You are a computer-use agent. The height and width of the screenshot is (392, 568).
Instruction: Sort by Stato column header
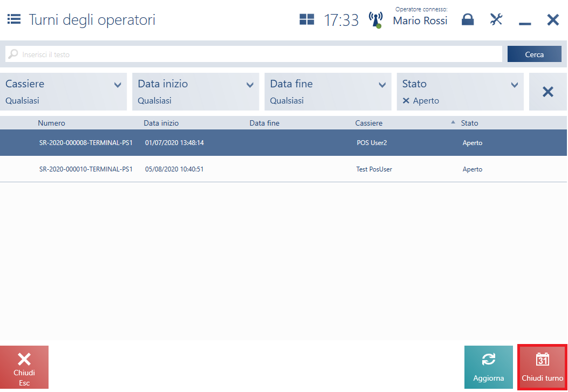coord(469,123)
